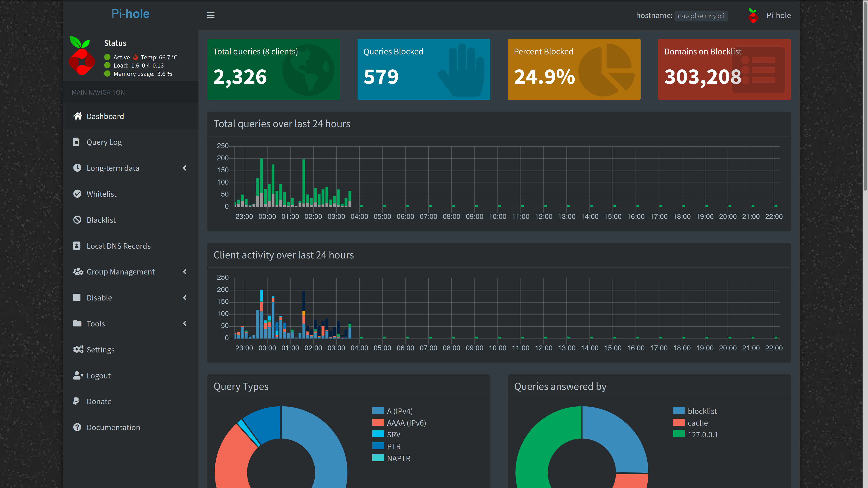This screenshot has width=868, height=488.
Task: Click the pie chart icon on Percent Blocked card
Action: coord(606,70)
